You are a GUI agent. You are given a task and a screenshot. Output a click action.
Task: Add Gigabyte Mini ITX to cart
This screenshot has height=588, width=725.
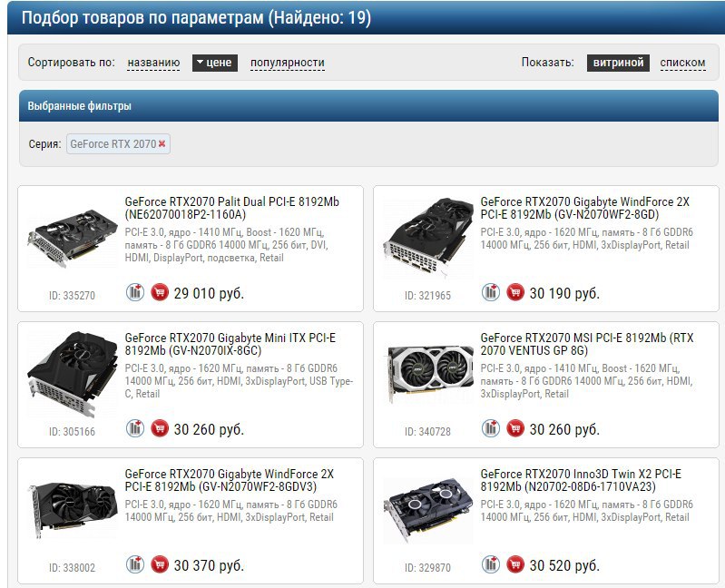point(160,428)
